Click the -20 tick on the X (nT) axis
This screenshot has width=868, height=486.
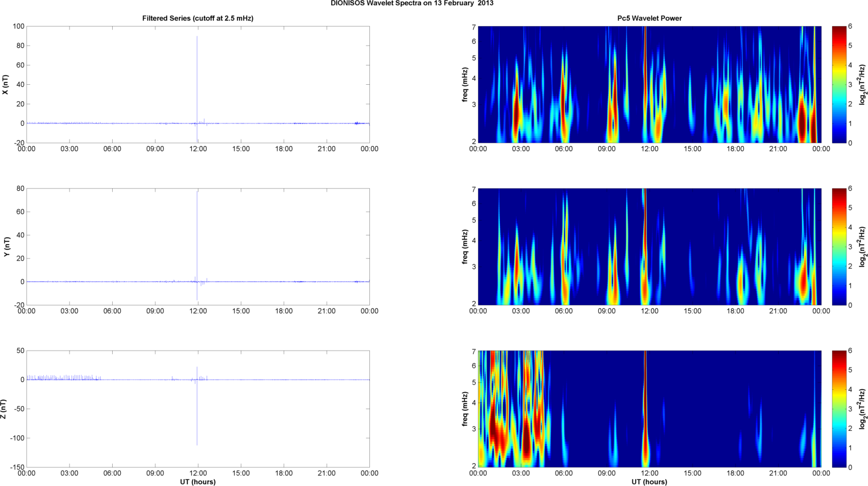point(19,143)
